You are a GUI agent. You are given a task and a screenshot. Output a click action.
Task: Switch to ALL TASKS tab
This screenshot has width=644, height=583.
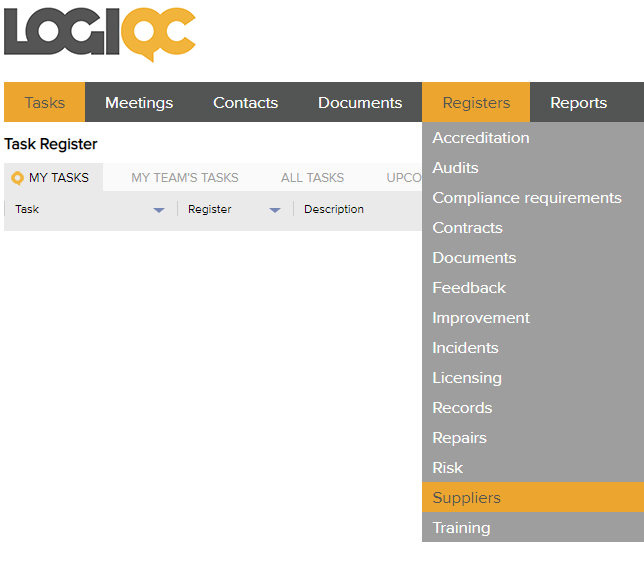pos(312,178)
